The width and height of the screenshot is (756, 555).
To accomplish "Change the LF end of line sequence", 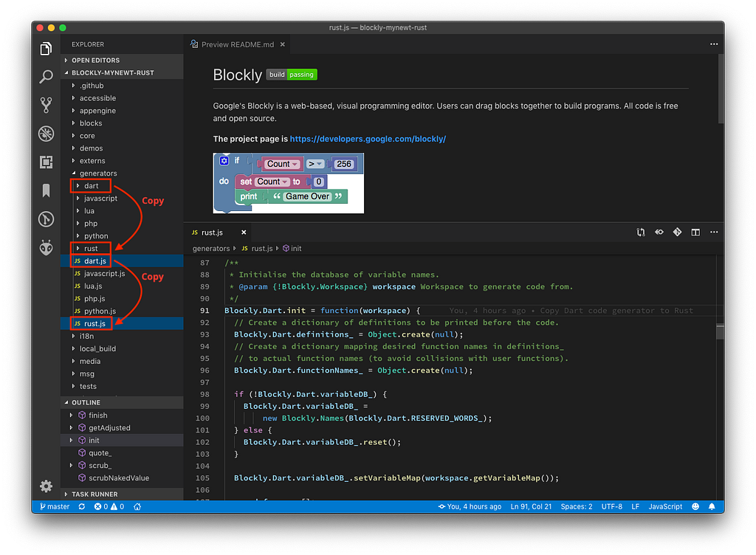I will 635,506.
